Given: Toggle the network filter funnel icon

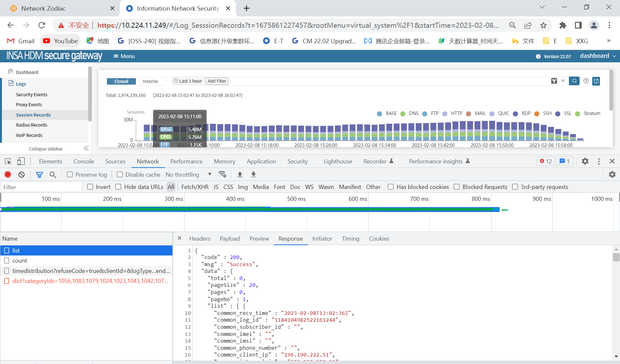Looking at the screenshot, I should [x=39, y=174].
